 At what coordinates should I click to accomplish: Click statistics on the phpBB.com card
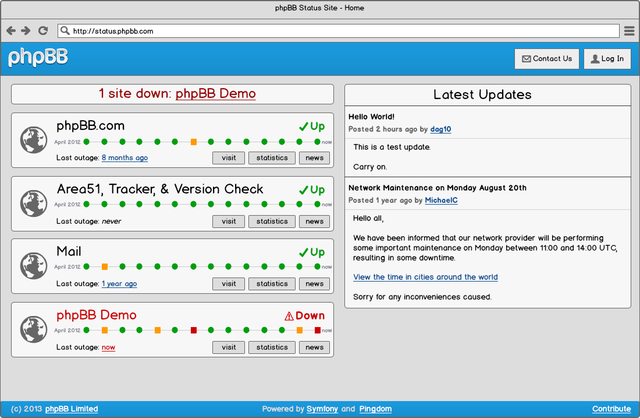[272, 158]
